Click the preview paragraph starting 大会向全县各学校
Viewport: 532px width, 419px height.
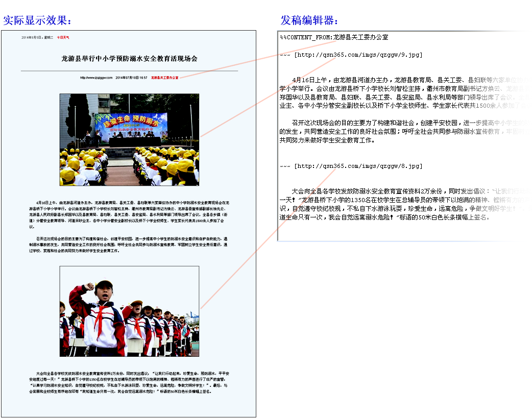129,382
